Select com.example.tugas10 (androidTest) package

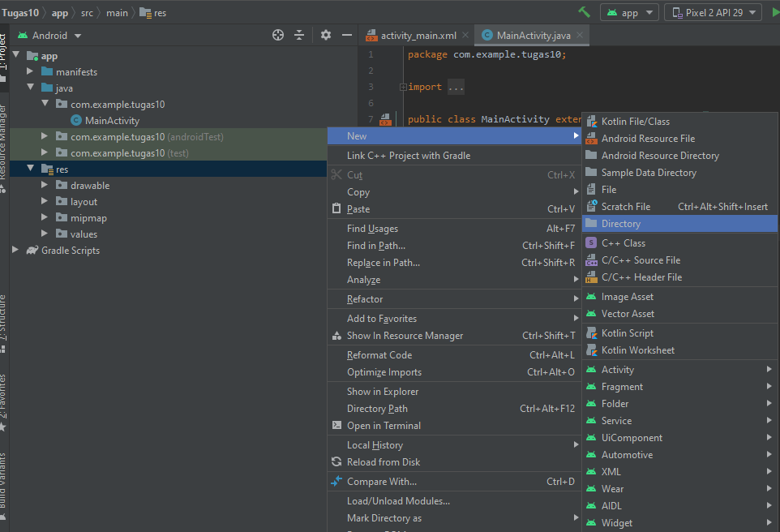pyautogui.click(x=168, y=136)
